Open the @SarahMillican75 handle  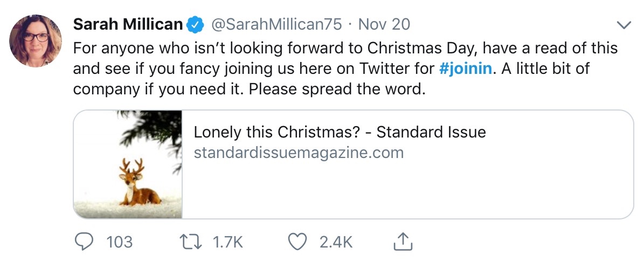pyautogui.click(x=275, y=24)
